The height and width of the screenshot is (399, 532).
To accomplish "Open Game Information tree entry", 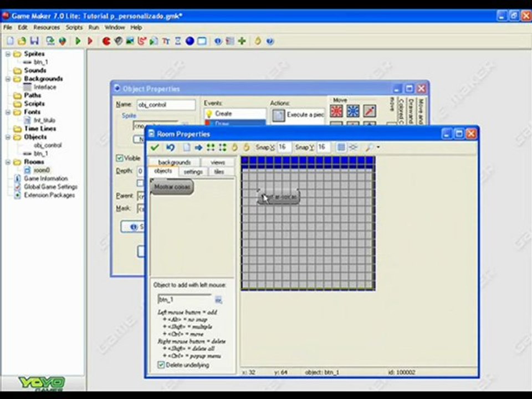I will (x=46, y=178).
